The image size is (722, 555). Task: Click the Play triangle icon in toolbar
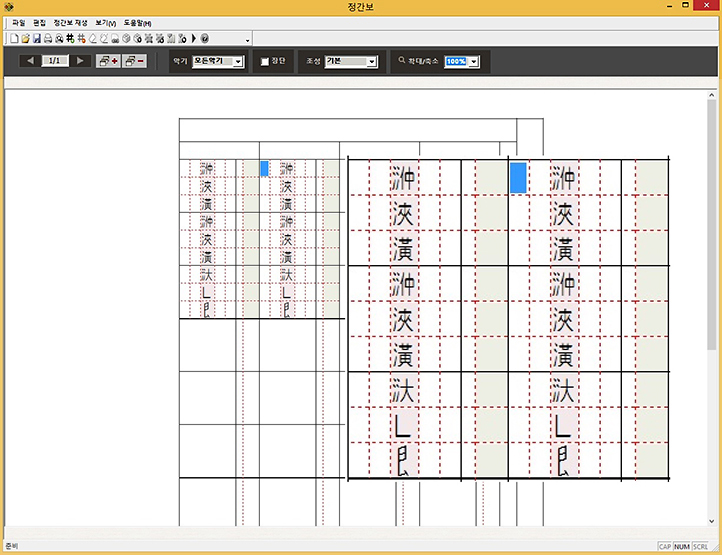[194, 39]
